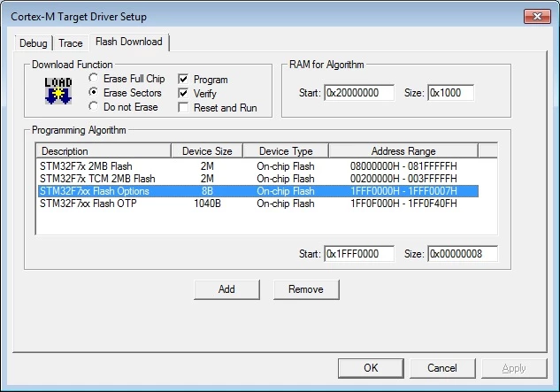The height and width of the screenshot is (392, 560).
Task: Confirm settings with OK button
Action: pyautogui.click(x=371, y=368)
